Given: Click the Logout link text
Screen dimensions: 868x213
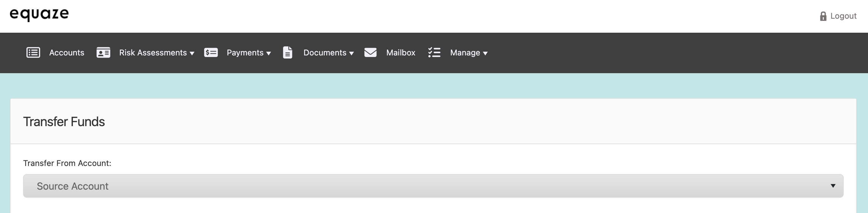Looking at the screenshot, I should pos(843,16).
